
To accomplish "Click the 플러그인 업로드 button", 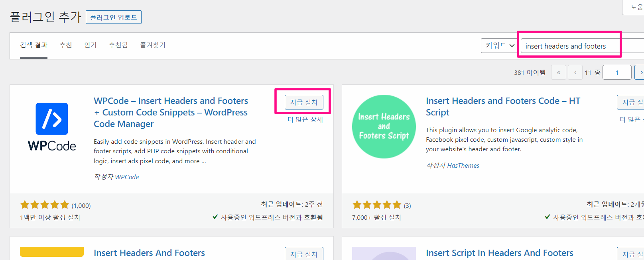I will (114, 17).
